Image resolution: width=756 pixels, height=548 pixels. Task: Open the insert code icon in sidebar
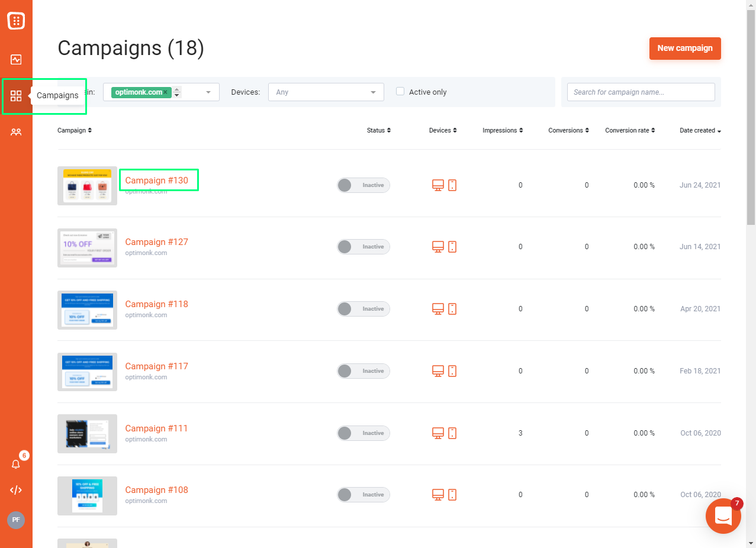(x=16, y=490)
